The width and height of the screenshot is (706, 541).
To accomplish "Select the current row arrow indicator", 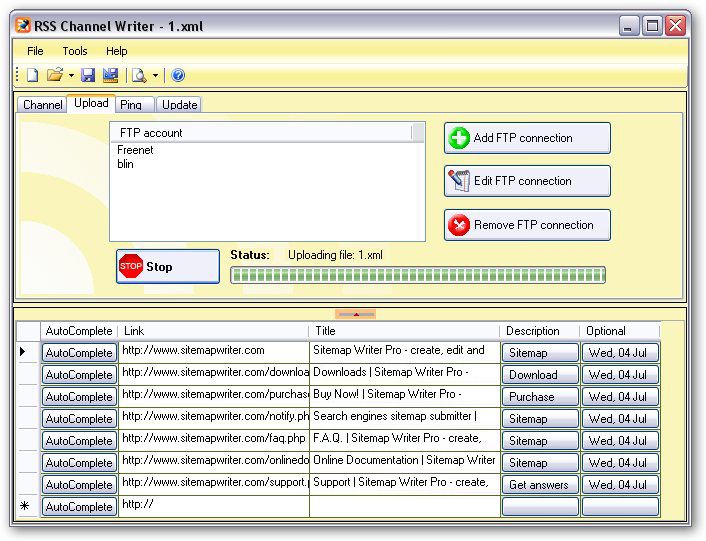I will (x=28, y=352).
